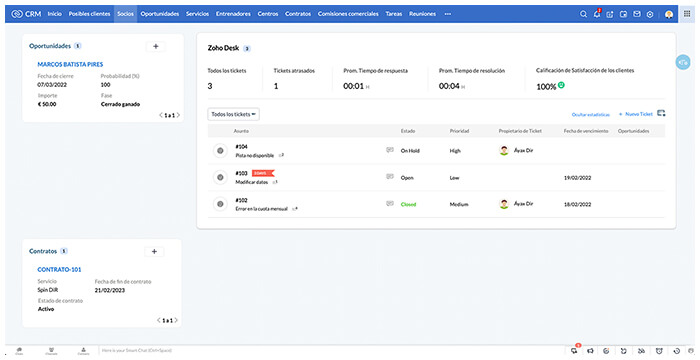Select the round status circle for ticket #104

coord(220,151)
